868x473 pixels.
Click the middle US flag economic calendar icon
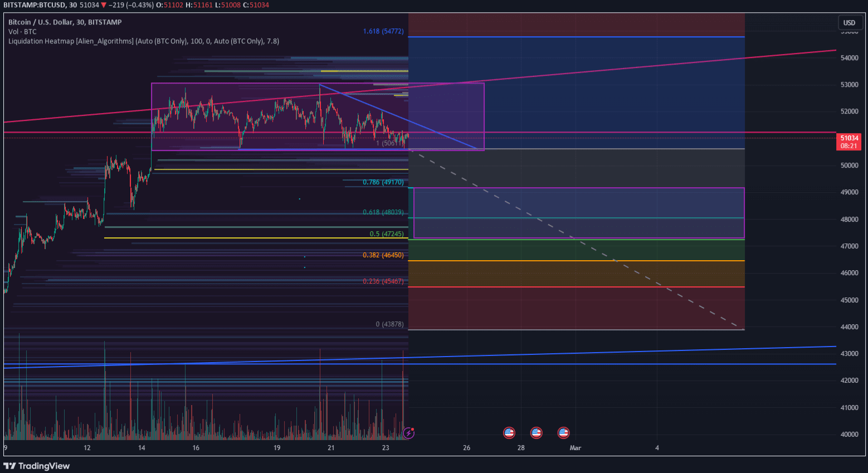pyautogui.click(x=536, y=433)
